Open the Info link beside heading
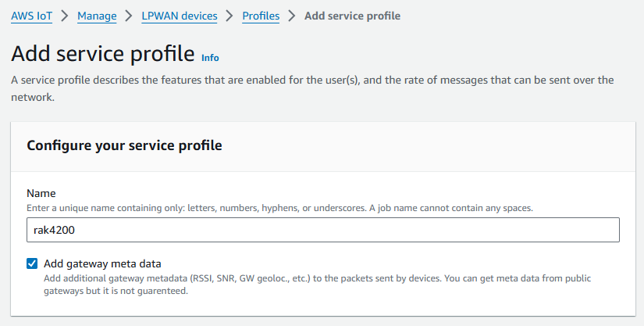644x326 pixels. 210,58
